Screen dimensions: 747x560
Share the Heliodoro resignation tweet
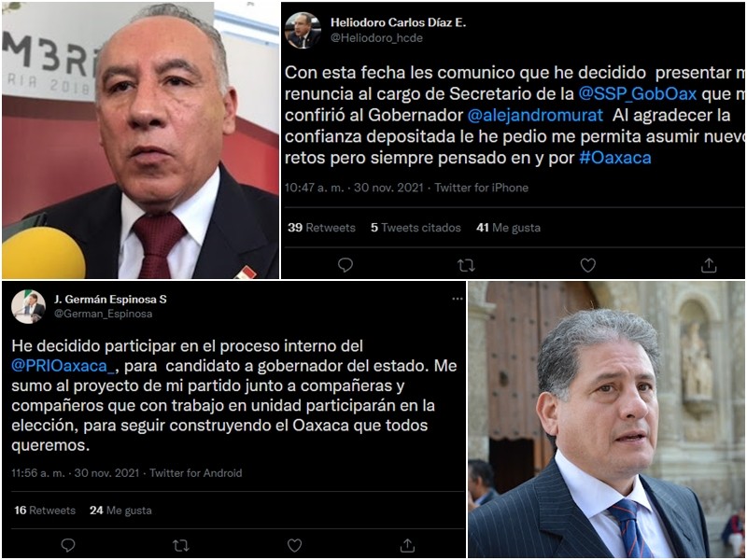709,265
